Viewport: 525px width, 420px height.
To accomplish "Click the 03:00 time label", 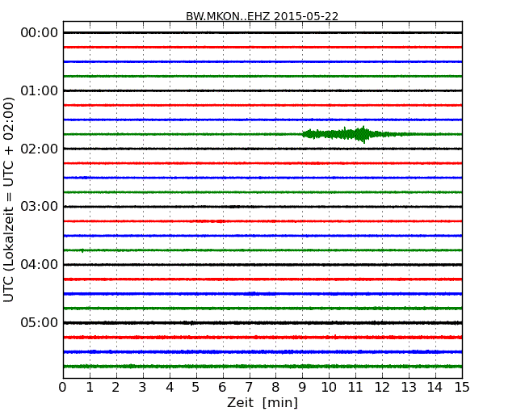I will pyautogui.click(x=40, y=206).
